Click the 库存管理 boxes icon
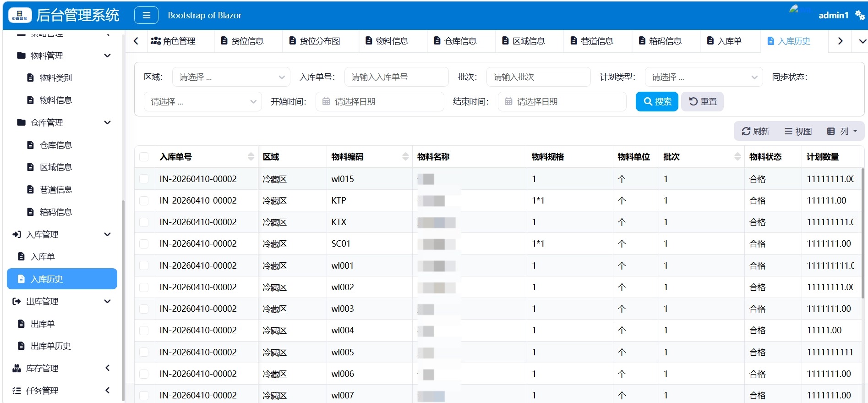Screen dimensions: 868x403 pyautogui.click(x=17, y=368)
